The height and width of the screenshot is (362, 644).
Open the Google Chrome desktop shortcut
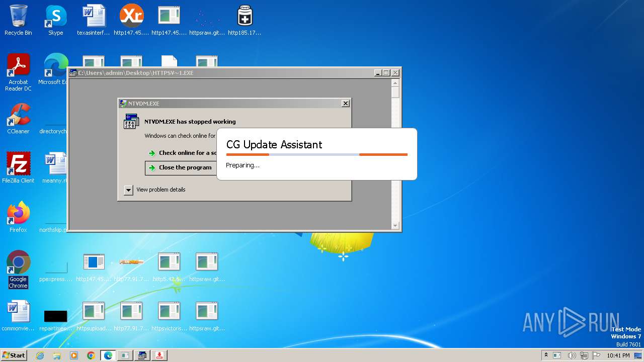18,269
